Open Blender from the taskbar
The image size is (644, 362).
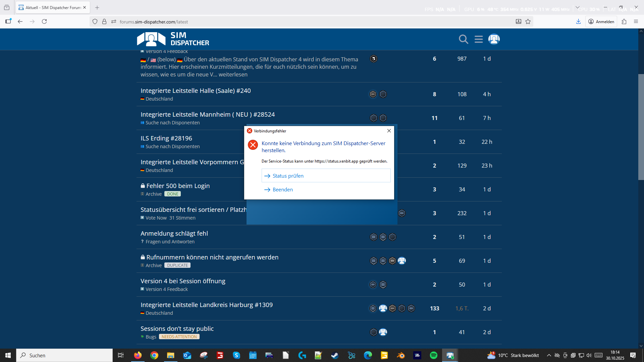[401, 355]
